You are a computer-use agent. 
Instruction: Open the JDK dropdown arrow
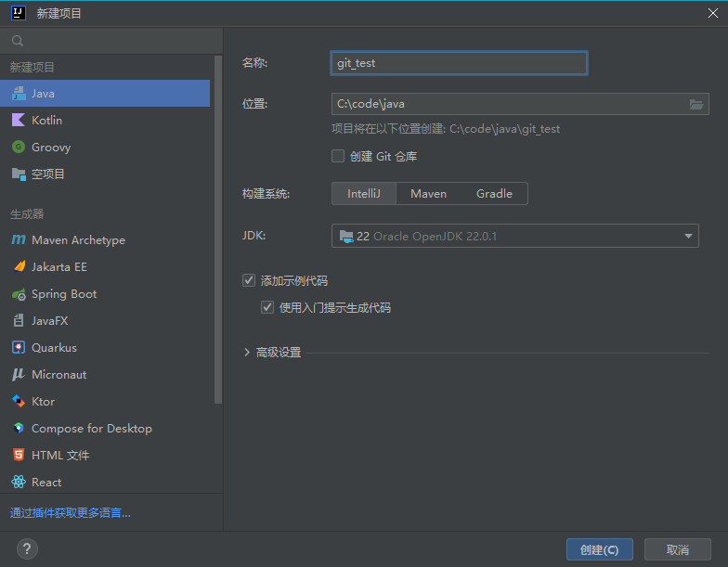pyautogui.click(x=688, y=236)
